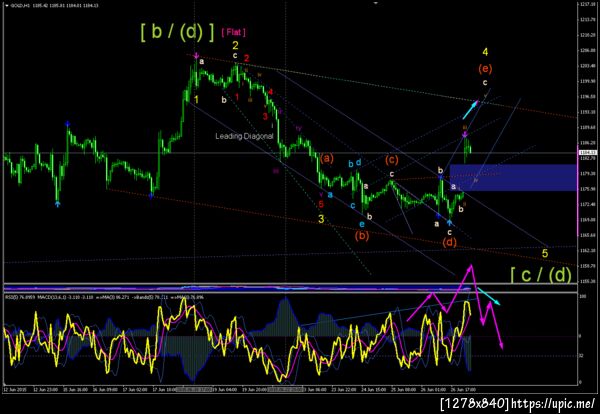This screenshot has height=414, width=600.
Task: Select the orange '(a)' wave label
Action: pyautogui.click(x=327, y=158)
